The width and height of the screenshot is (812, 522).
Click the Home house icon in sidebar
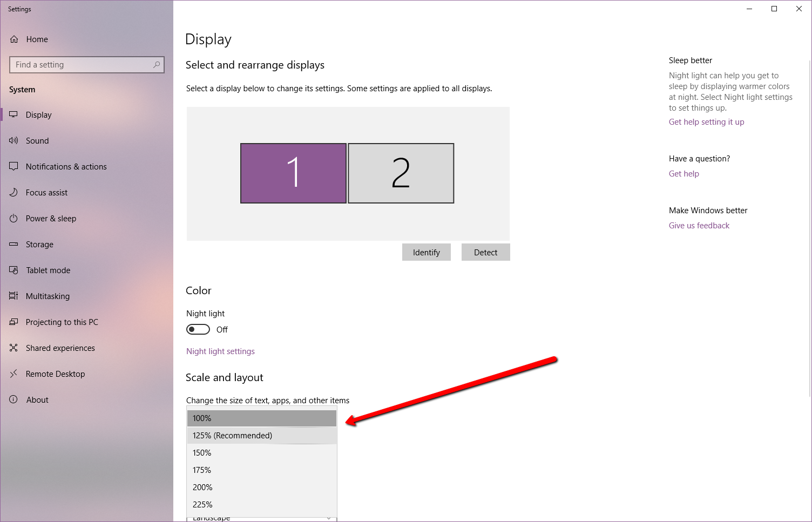14,39
